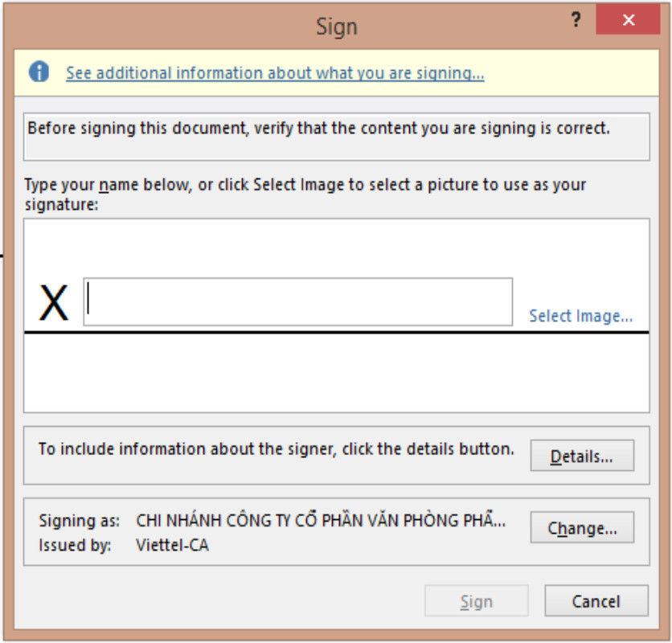Click the large X signature marker
672x643 pixels.
tap(54, 303)
